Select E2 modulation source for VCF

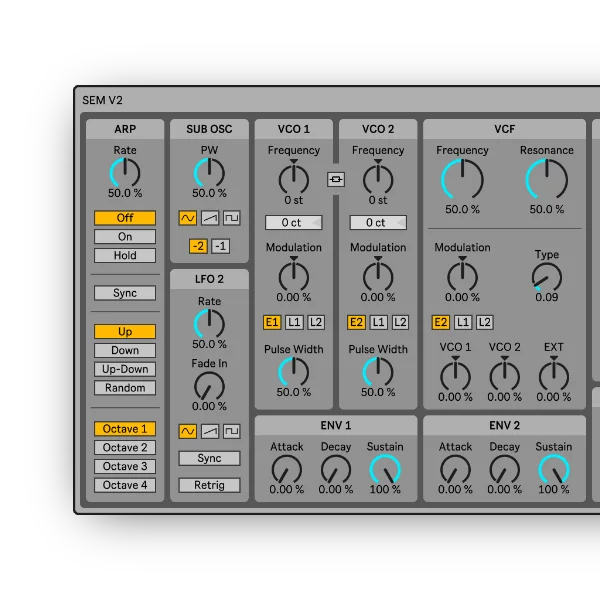(440, 322)
